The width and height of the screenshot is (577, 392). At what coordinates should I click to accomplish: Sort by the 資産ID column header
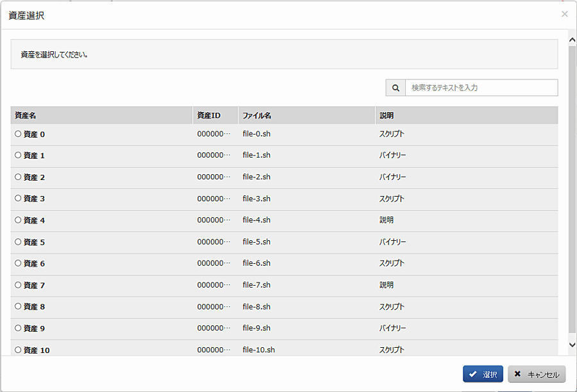pyautogui.click(x=208, y=115)
